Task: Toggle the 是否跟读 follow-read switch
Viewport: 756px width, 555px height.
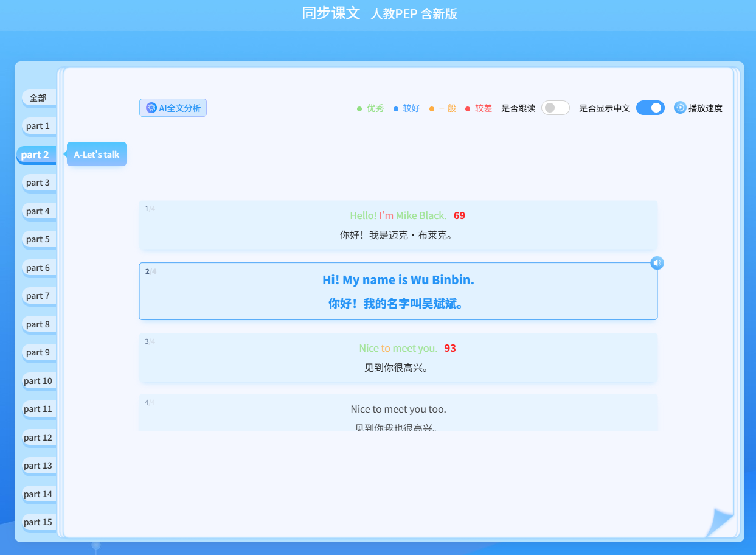Action: [x=555, y=108]
